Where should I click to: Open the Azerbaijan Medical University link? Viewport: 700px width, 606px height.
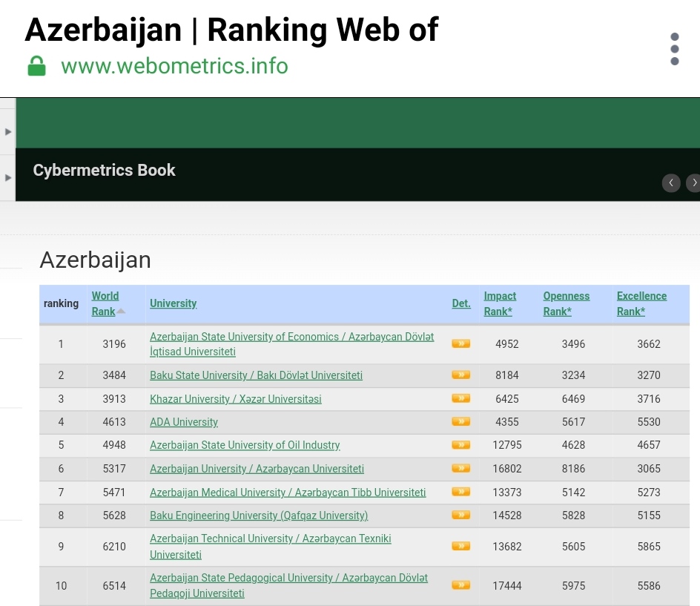click(288, 493)
